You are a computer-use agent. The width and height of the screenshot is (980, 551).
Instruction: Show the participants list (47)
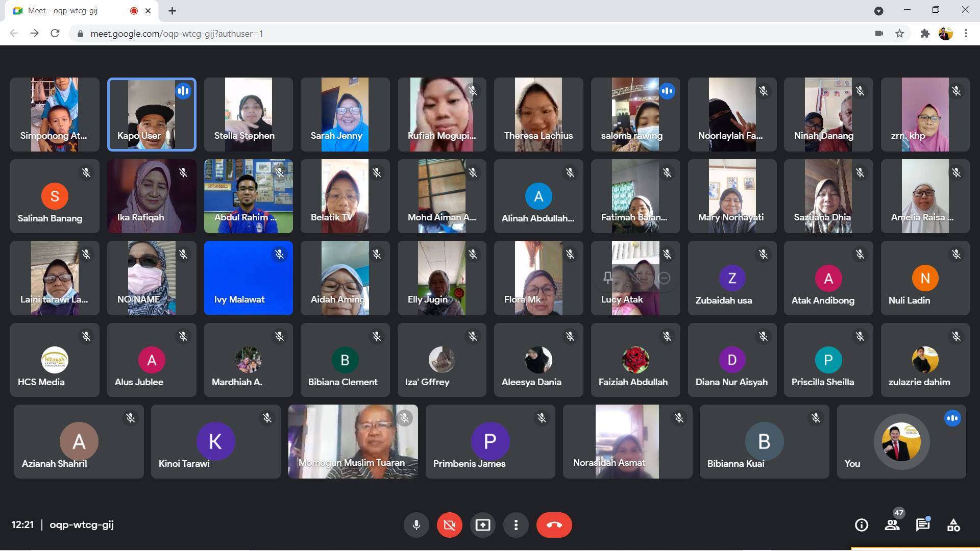tap(892, 525)
